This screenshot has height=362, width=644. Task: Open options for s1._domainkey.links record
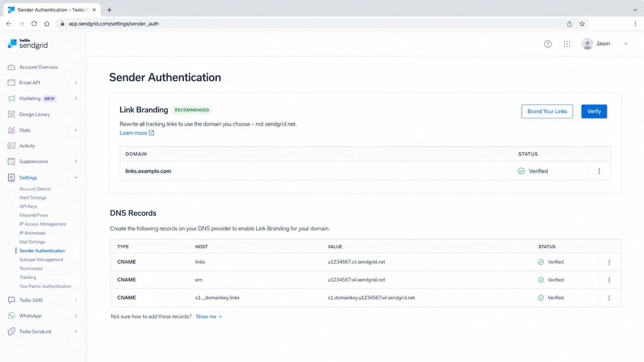pyautogui.click(x=609, y=298)
